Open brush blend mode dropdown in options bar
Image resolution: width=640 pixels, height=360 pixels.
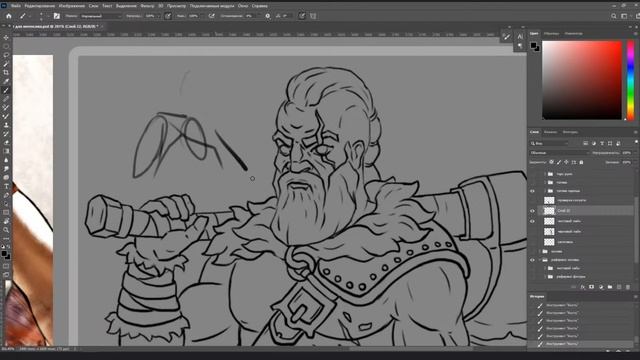100,16
